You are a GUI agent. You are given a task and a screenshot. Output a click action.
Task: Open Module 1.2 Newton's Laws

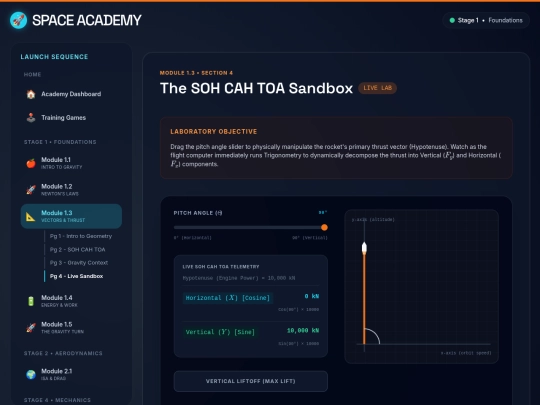[x=71, y=190]
